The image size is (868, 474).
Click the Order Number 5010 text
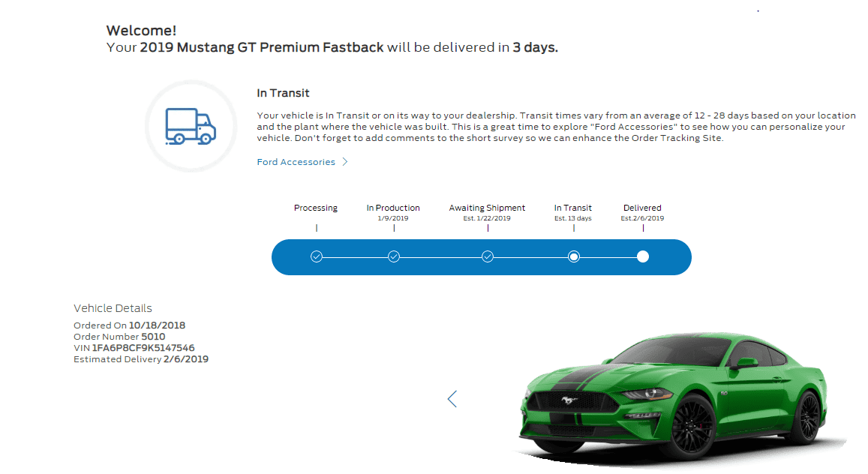(119, 337)
